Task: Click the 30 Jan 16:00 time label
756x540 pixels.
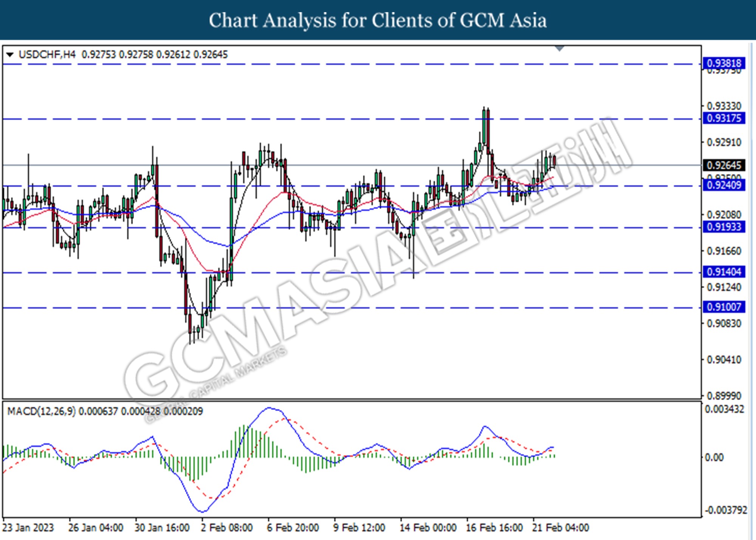Action: (x=162, y=527)
